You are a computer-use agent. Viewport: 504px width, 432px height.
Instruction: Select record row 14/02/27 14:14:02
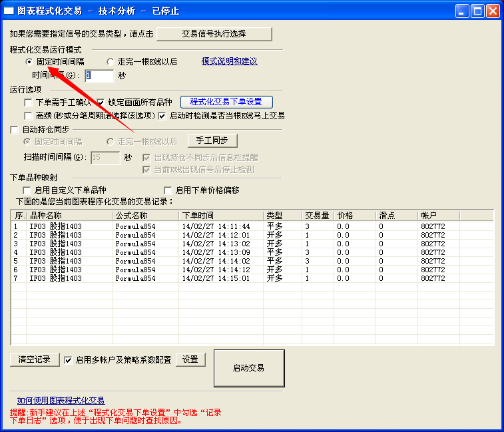point(252,261)
